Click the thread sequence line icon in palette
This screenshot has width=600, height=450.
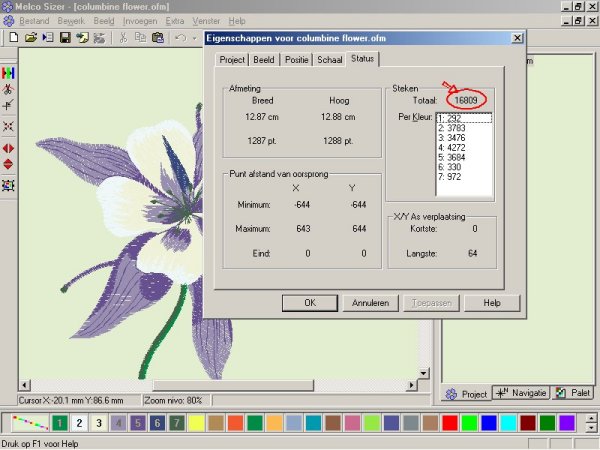click(x=30, y=423)
